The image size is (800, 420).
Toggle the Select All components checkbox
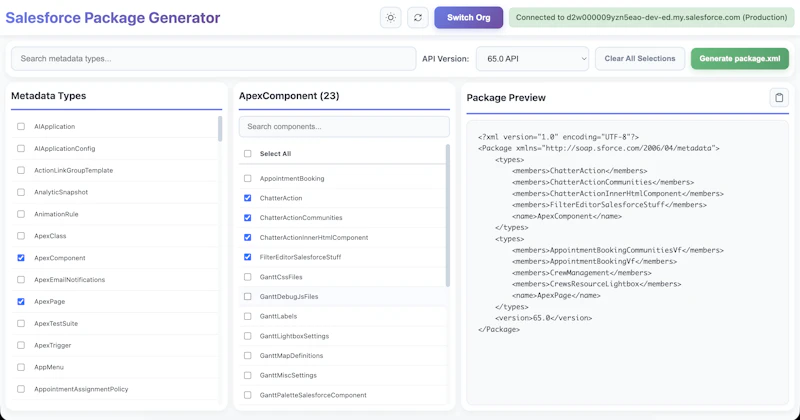point(247,154)
